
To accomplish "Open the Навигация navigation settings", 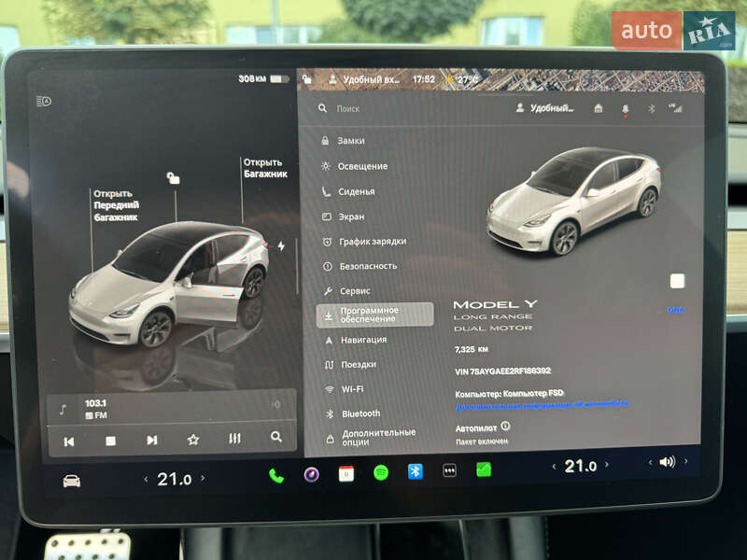I will 357,340.
